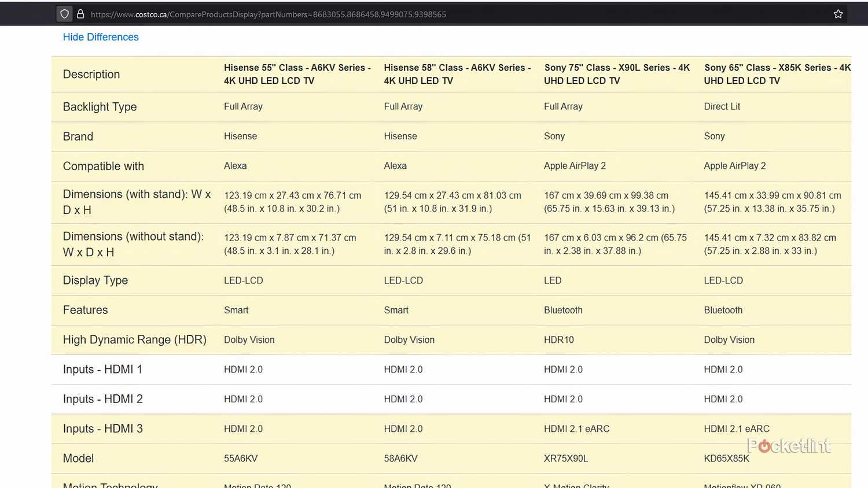Click the Pocket-lint watermark logo

coord(789,446)
